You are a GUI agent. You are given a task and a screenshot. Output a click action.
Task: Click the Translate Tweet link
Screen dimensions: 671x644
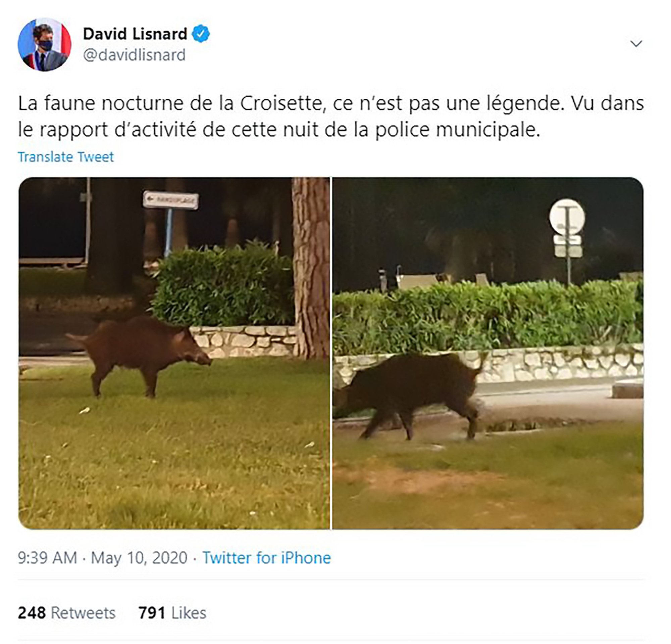point(66,157)
